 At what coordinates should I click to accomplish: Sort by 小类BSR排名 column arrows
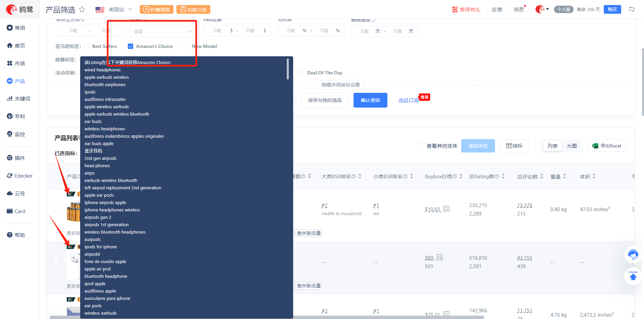[x=412, y=176]
